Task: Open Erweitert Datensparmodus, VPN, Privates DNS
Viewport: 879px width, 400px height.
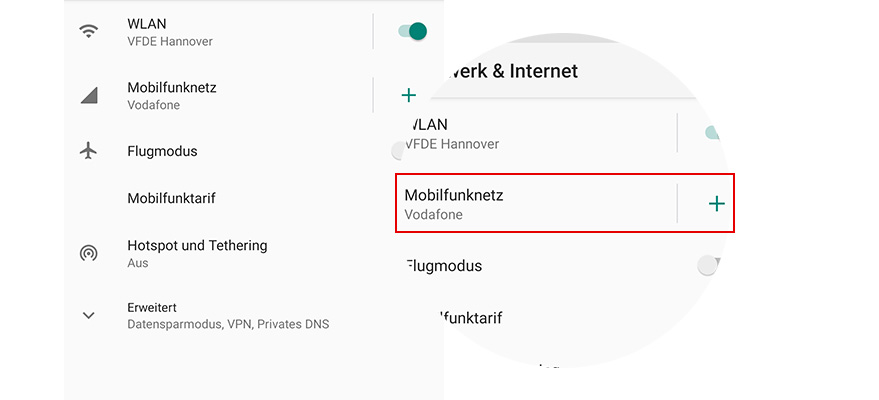Action: (x=228, y=315)
